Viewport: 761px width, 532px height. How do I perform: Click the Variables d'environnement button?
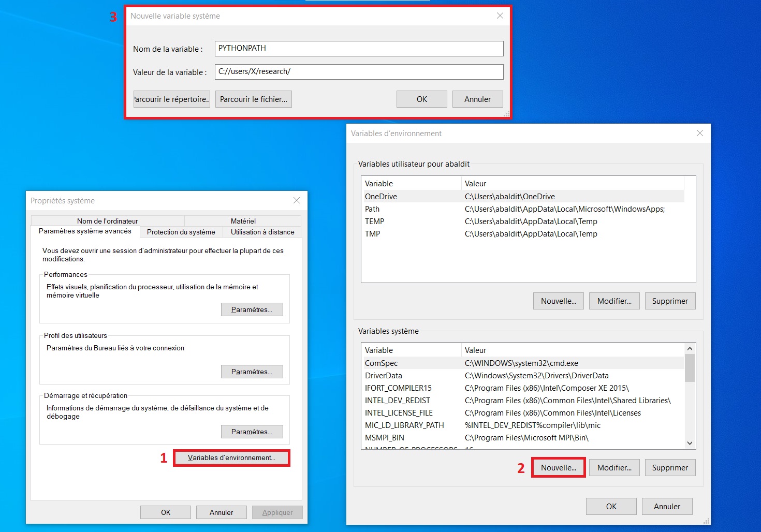tap(231, 458)
